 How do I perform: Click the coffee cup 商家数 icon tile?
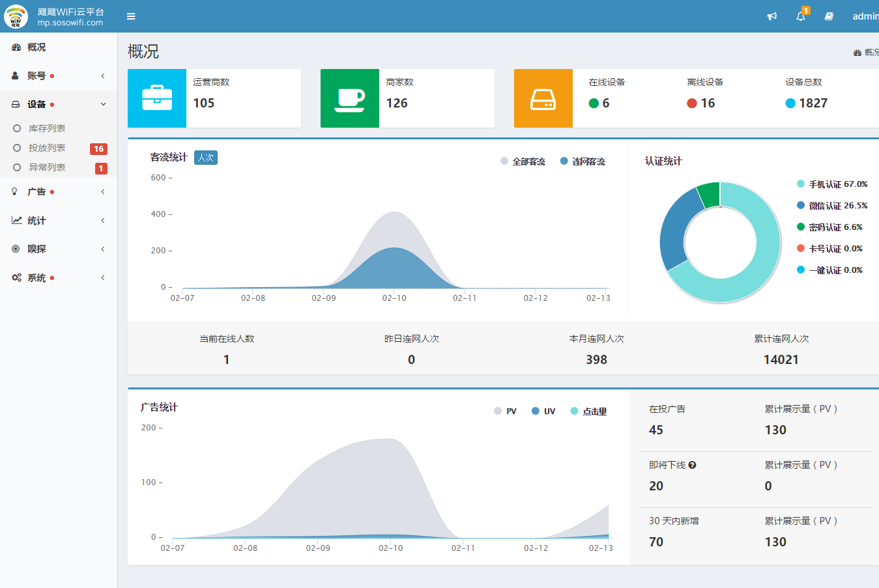click(x=350, y=98)
